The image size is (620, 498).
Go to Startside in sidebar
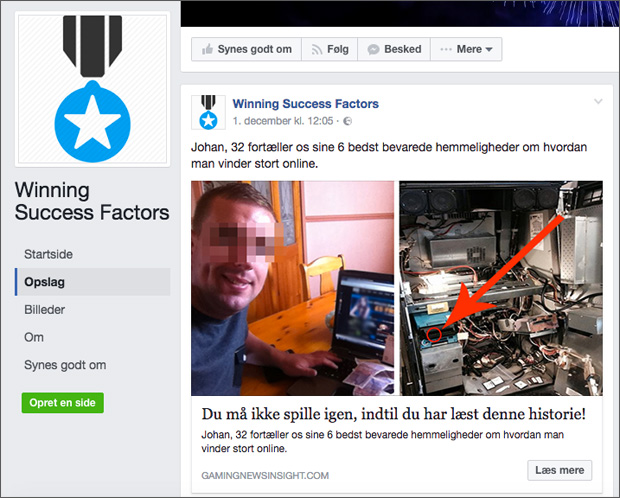48,255
